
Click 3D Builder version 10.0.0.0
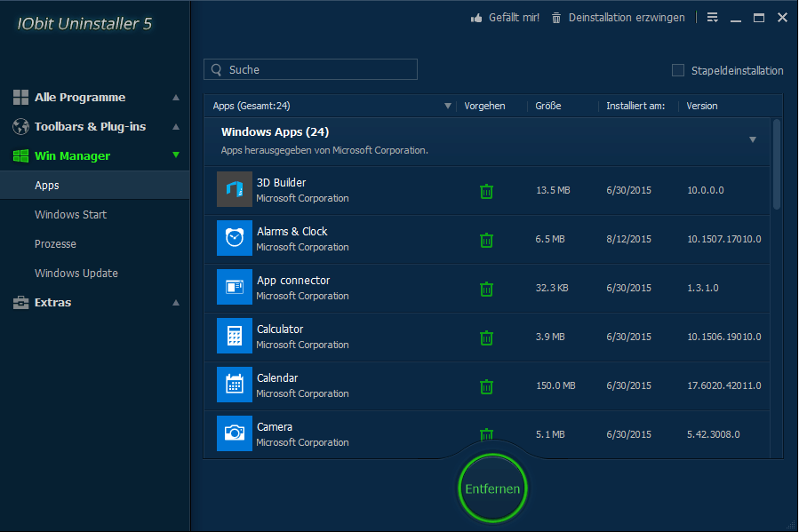coord(706,190)
